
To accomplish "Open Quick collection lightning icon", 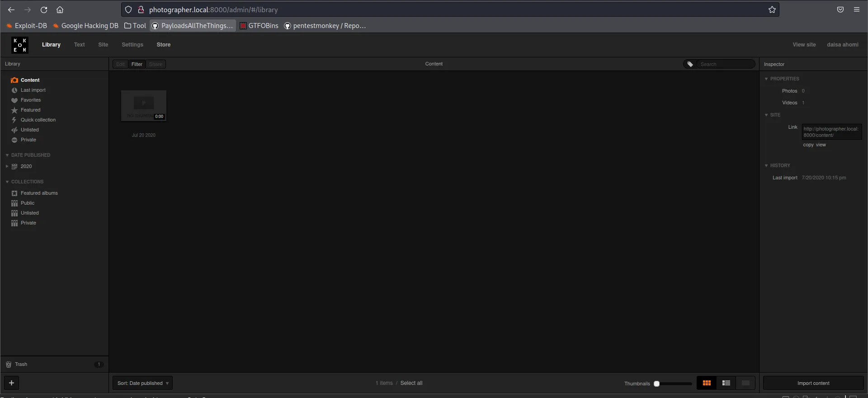I will (x=14, y=120).
